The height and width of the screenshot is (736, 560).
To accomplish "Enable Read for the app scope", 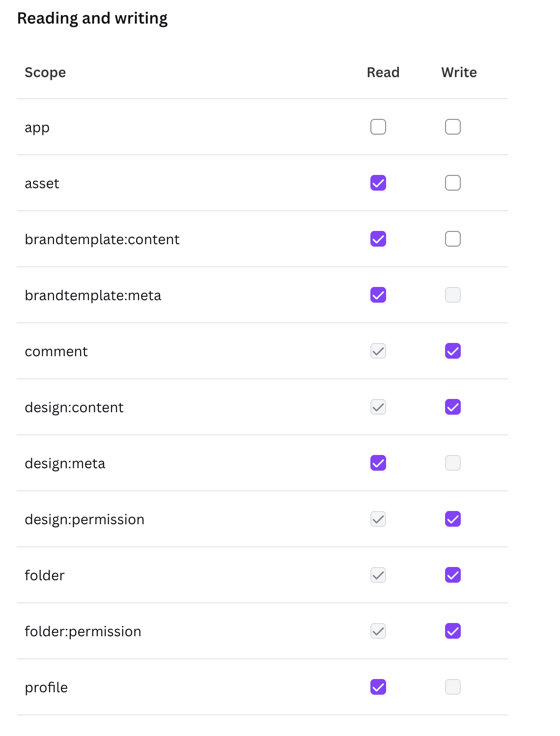I will pyautogui.click(x=378, y=127).
